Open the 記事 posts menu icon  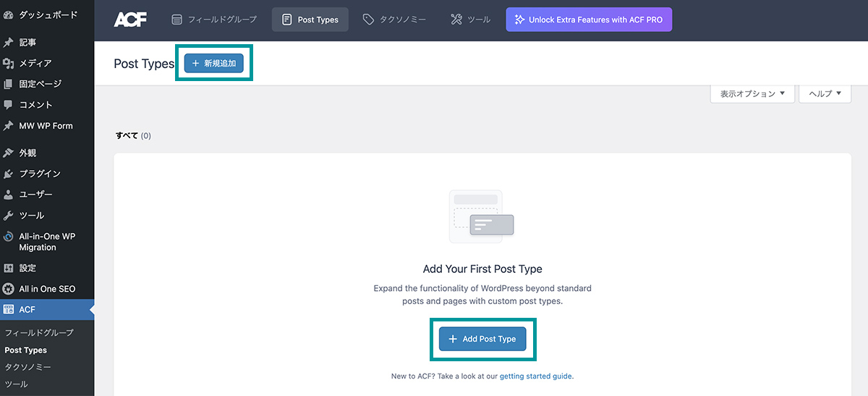pos(9,42)
